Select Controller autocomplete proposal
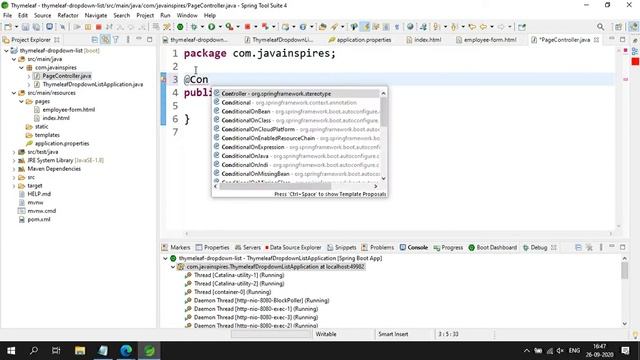The height and width of the screenshot is (360, 640). 296,93
